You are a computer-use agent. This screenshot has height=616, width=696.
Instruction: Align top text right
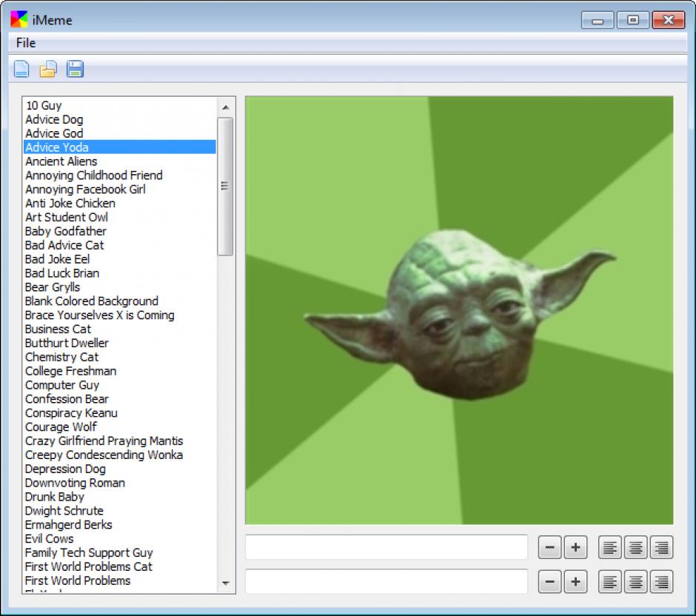(661, 547)
